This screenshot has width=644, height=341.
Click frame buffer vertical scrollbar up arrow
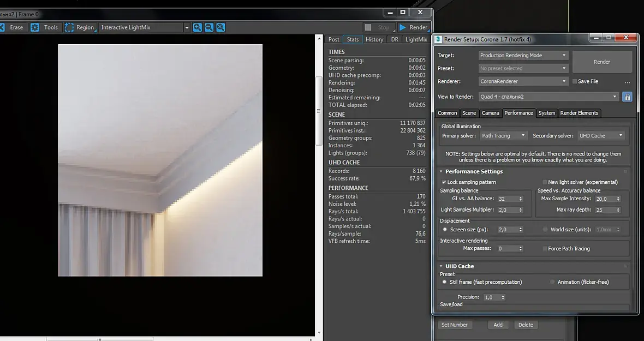tap(319, 39)
